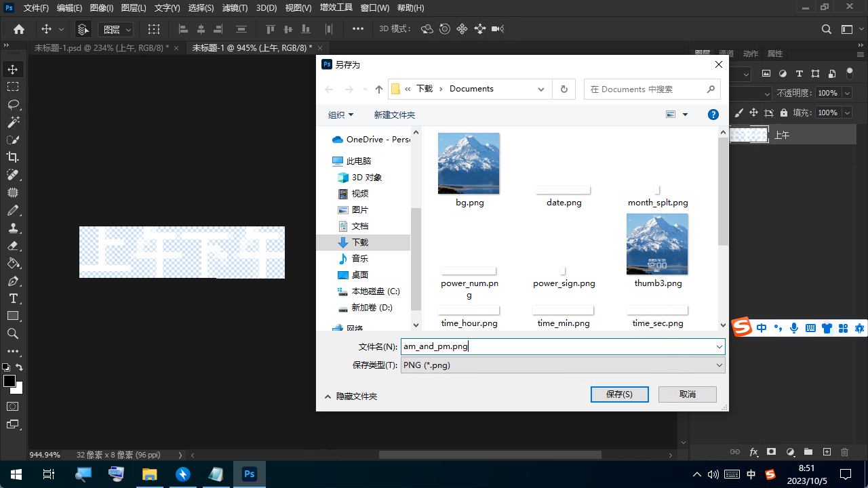Swap foreground and background colors
The height and width of the screenshot is (488, 868).
tap(20, 367)
